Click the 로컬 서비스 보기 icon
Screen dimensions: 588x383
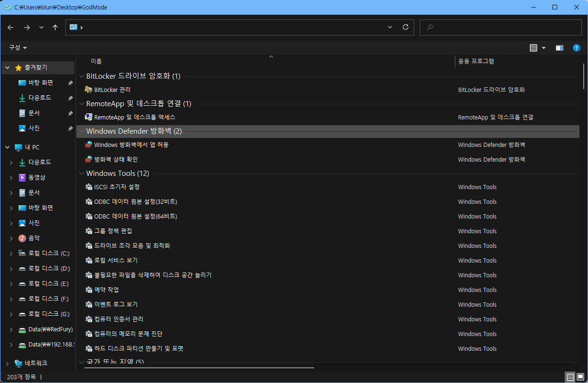coord(88,260)
